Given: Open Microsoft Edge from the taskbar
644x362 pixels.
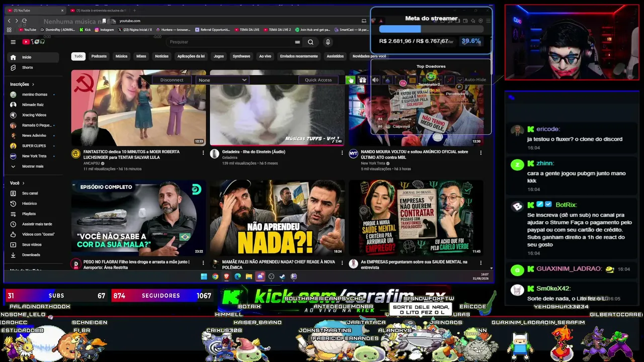Looking at the screenshot, I should pyautogui.click(x=237, y=277).
